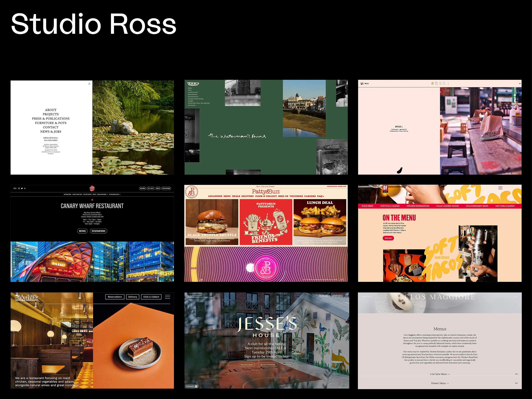This screenshot has height=399, width=532.
Task: Click the Sidechick script logo
Action: (26, 298)
